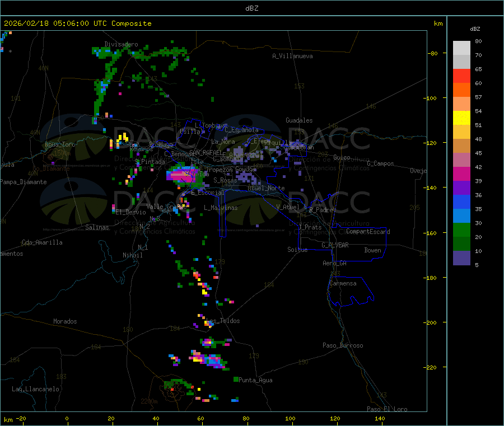This screenshot has width=504, height=426.
Task: Select the Pampa_Diamante label
Action: [24, 182]
